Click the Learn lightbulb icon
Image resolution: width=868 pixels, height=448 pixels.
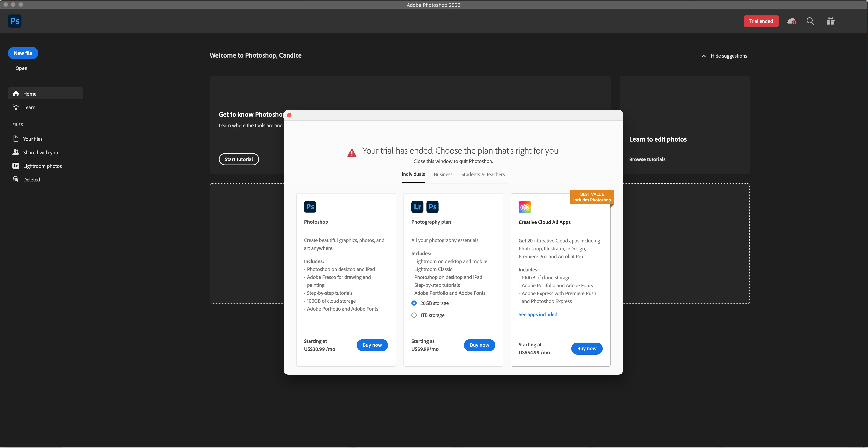16,107
